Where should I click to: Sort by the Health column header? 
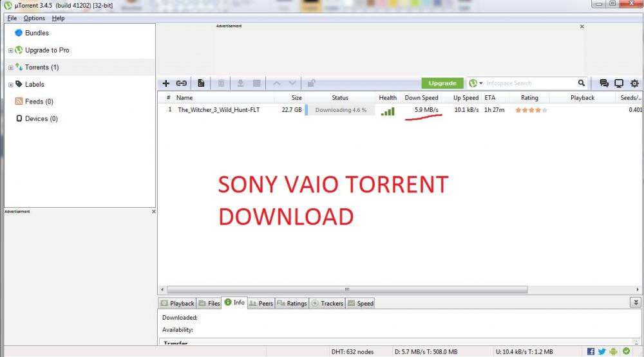(x=388, y=98)
